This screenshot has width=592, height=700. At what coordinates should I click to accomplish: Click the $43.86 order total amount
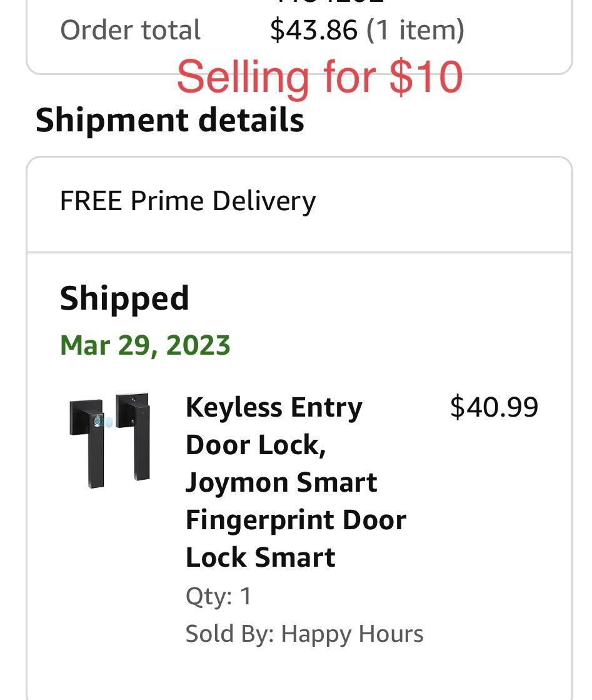coord(313,30)
